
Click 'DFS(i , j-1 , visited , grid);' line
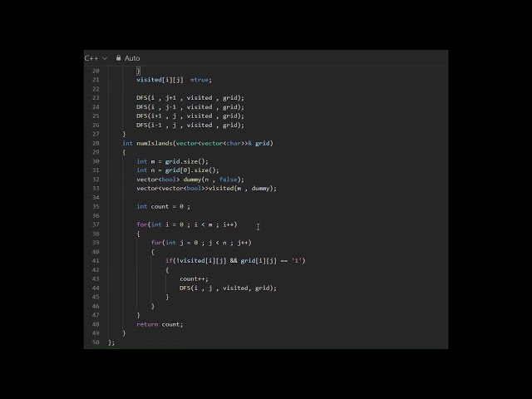190,107
